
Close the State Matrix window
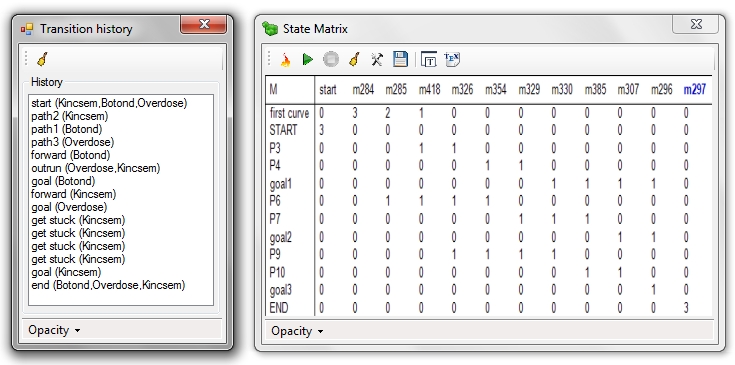point(696,24)
